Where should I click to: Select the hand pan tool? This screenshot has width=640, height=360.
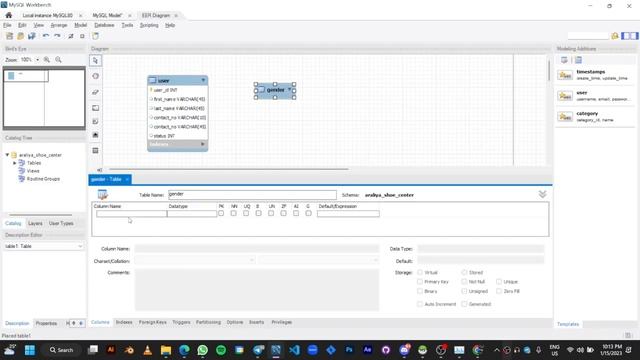[96, 76]
